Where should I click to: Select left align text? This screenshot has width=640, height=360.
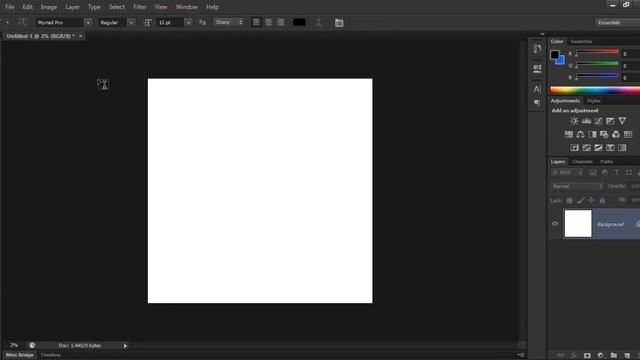point(256,22)
